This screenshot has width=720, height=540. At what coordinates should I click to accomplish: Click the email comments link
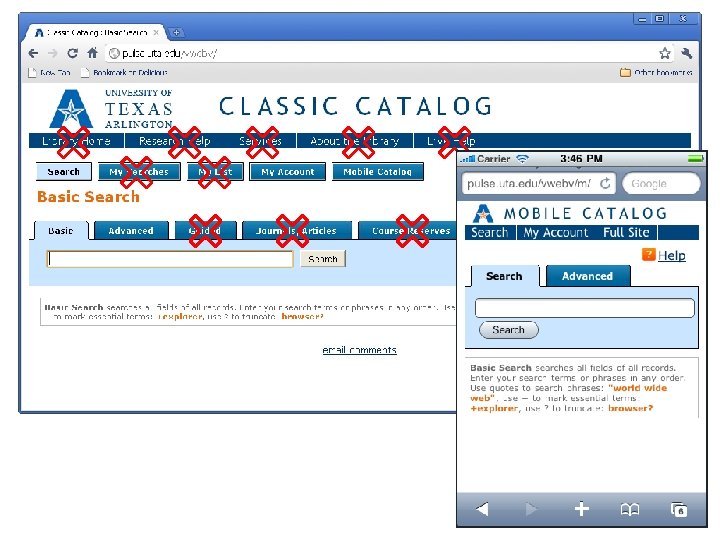(360, 350)
